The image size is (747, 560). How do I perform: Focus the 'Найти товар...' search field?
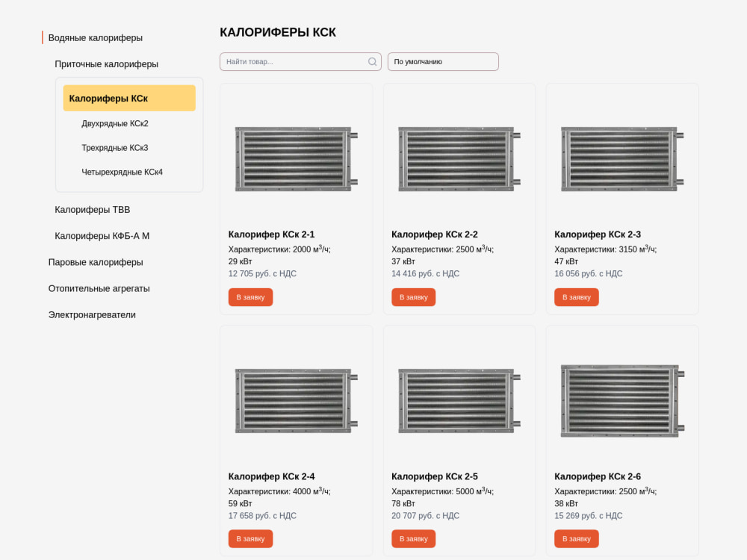coord(300,62)
